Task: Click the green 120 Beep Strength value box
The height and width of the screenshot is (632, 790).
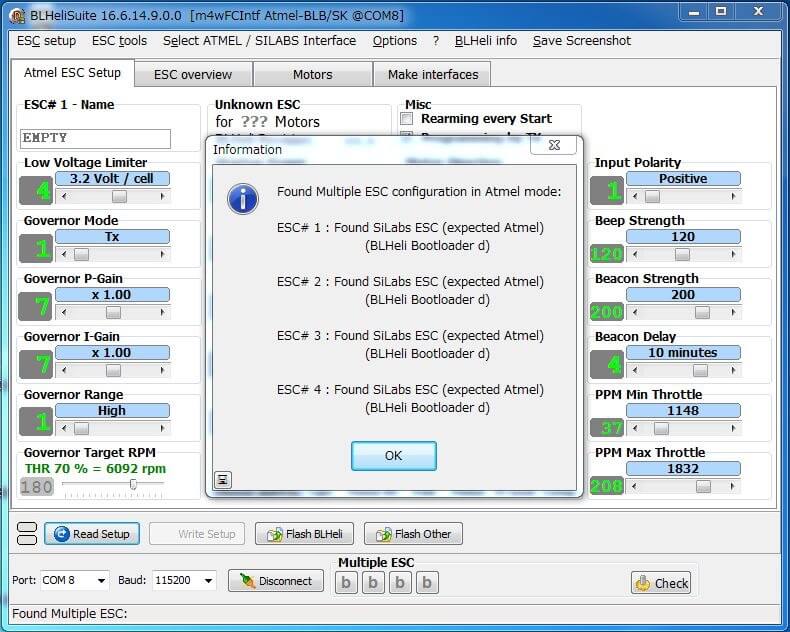Action: pos(607,254)
